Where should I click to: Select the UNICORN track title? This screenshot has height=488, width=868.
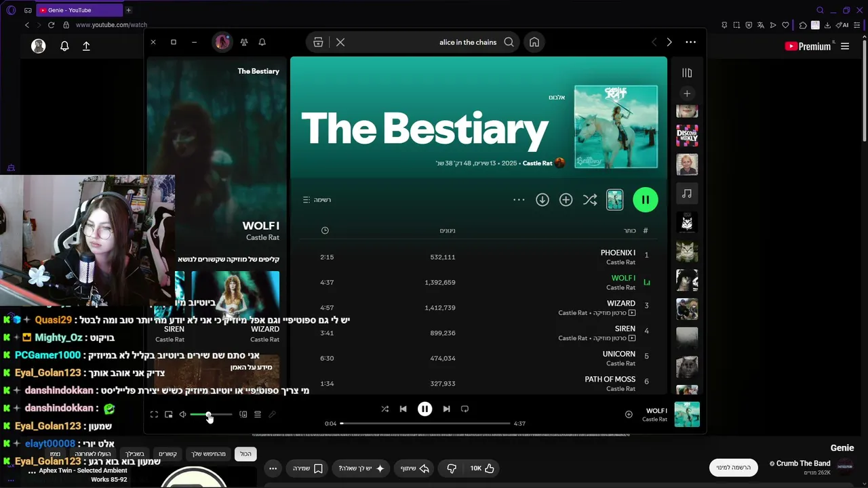click(x=619, y=354)
